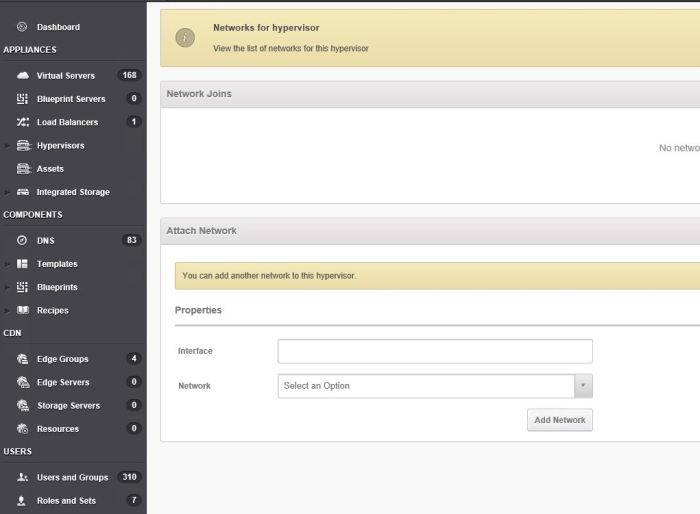Click the Virtual Servers cloud icon
The width and height of the screenshot is (700, 514).
point(22,76)
